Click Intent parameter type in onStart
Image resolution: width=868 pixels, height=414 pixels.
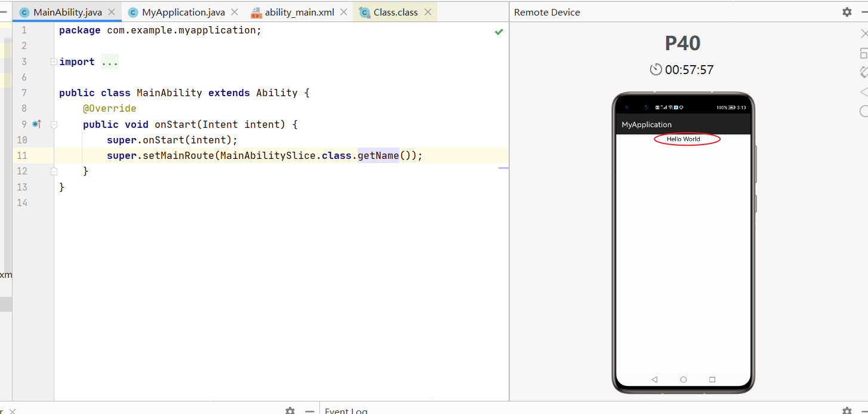(x=220, y=124)
